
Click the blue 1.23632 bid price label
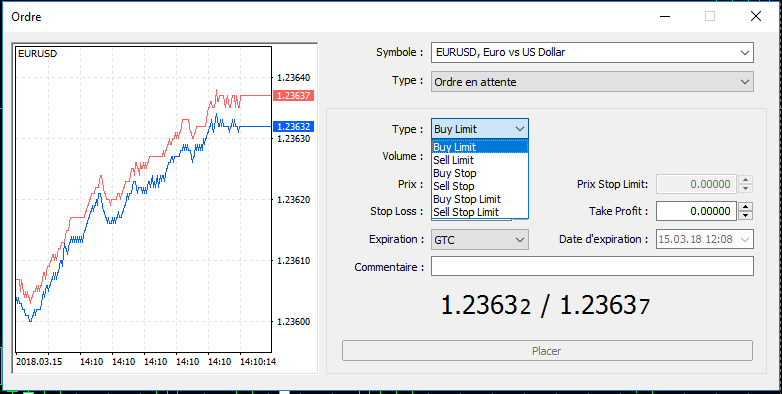tap(293, 127)
